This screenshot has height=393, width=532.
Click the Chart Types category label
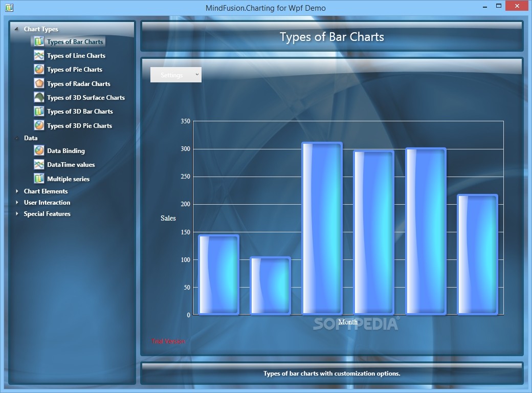click(x=41, y=29)
